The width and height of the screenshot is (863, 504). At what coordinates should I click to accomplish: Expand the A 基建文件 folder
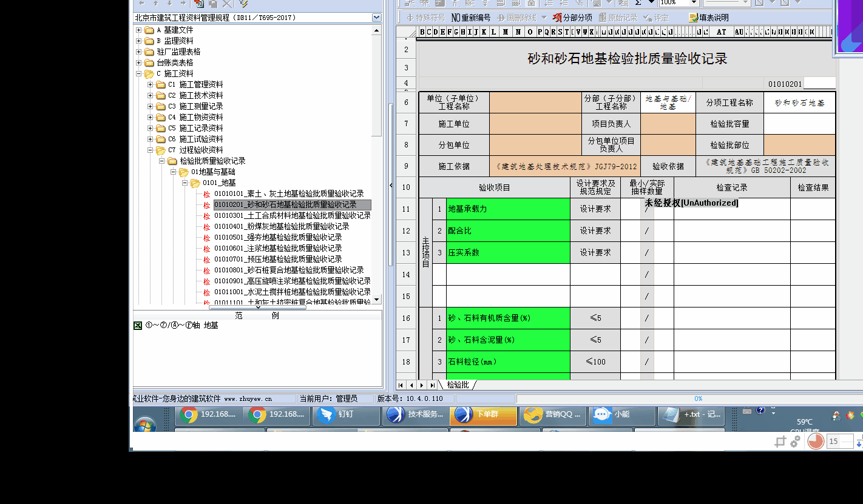click(x=138, y=30)
